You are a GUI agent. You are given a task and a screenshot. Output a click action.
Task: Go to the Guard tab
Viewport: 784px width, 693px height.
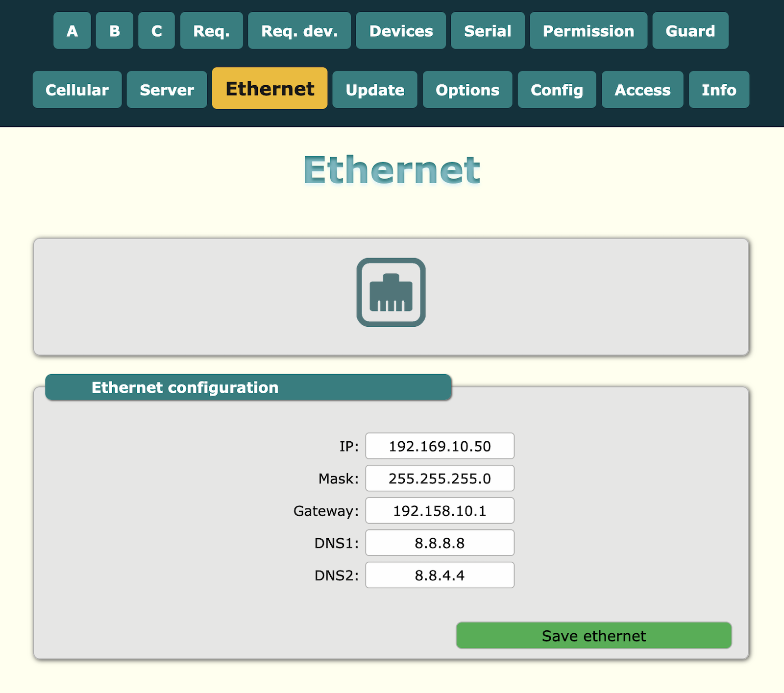tap(690, 31)
